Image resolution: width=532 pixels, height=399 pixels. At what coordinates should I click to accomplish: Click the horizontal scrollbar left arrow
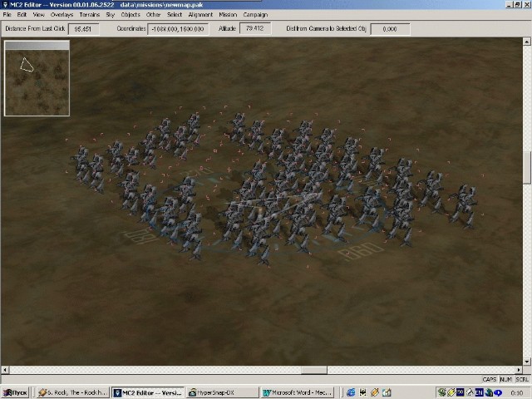[x=5, y=369]
